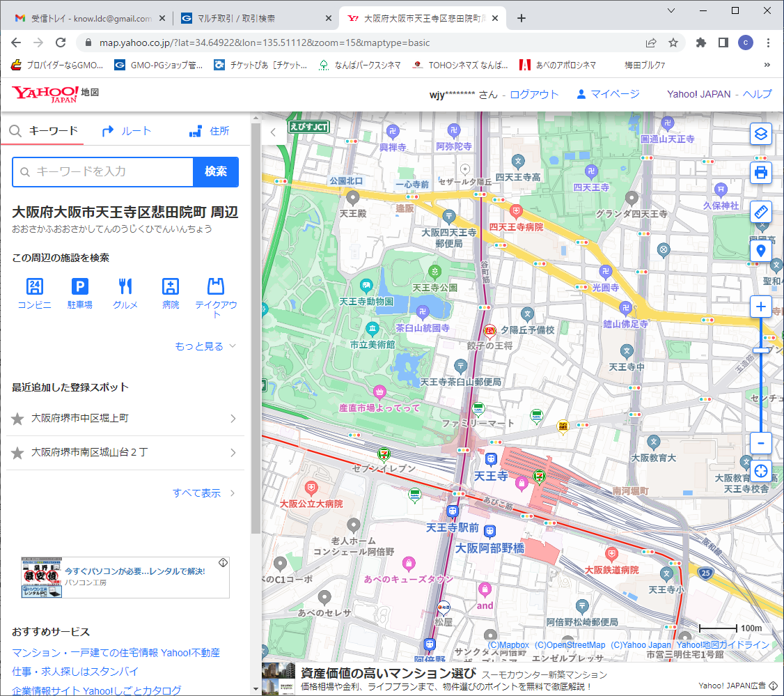Screen dimensions: 784x696
Task: Switch to the ルート tab
Action: click(x=126, y=131)
